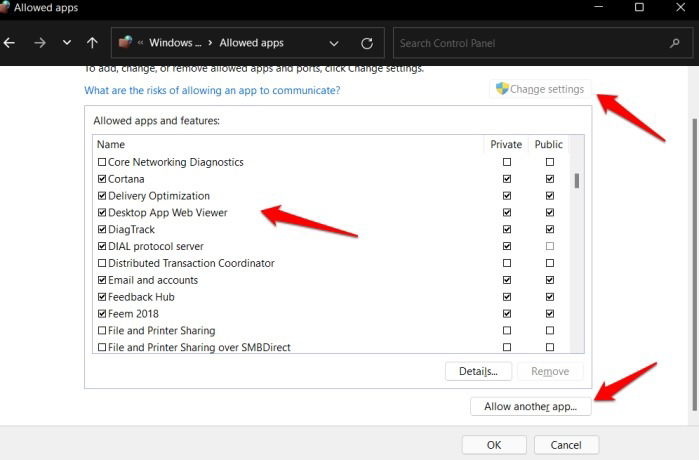This screenshot has height=460, width=699.
Task: Uncheck Email and accounts checkbox
Action: point(102,280)
